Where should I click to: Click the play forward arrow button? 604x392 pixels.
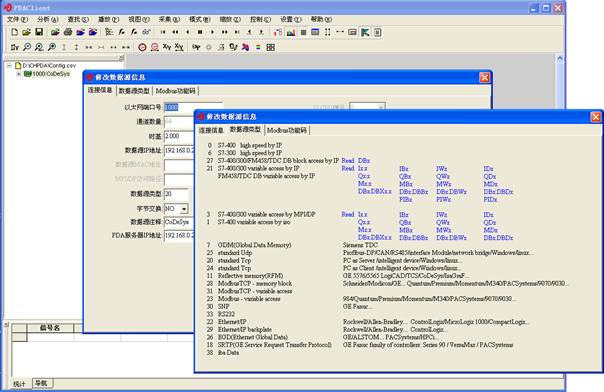pyautogui.click(x=212, y=32)
